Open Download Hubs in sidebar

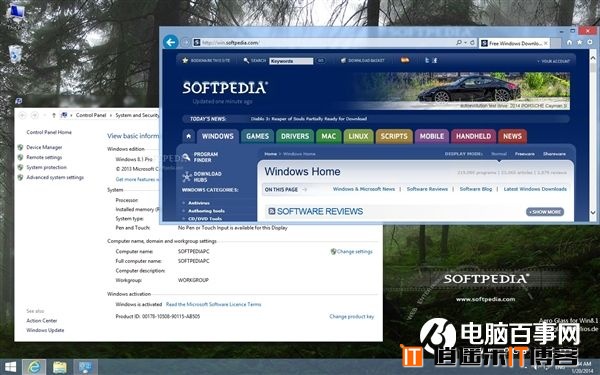202,176
